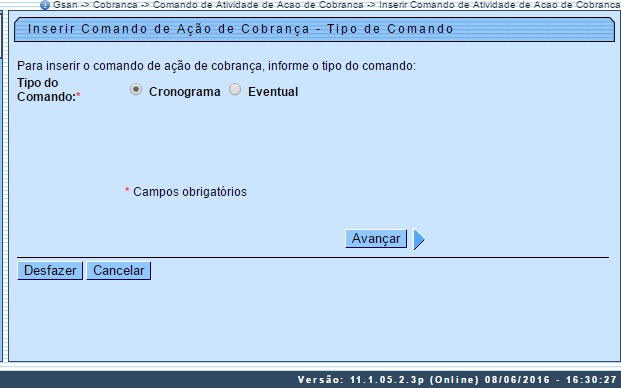The image size is (621, 388).
Task: Select the Cronograma radio button
Action: point(136,90)
